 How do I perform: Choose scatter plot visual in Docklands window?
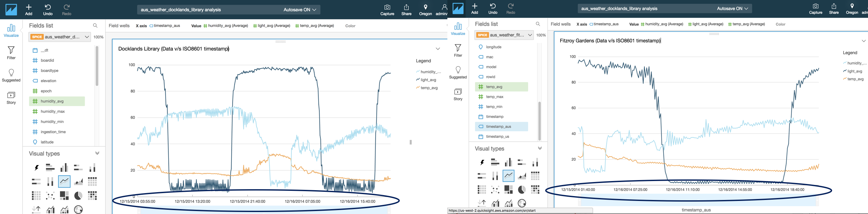click(x=51, y=195)
